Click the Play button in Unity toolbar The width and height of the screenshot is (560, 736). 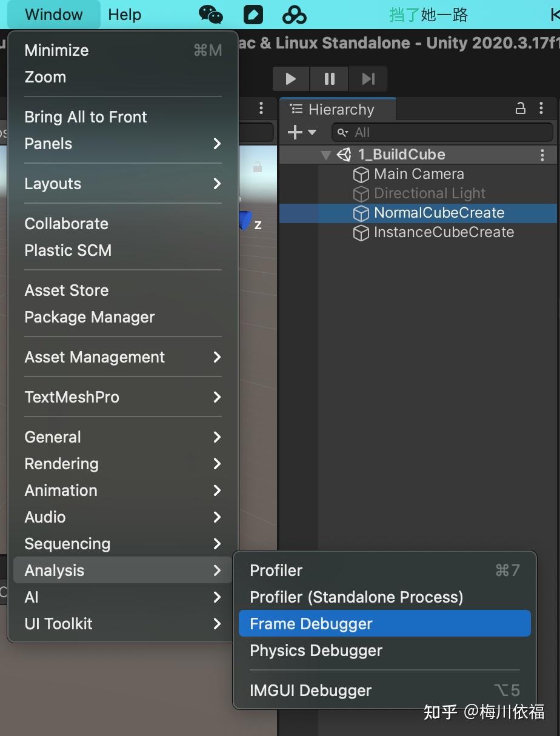pos(291,79)
